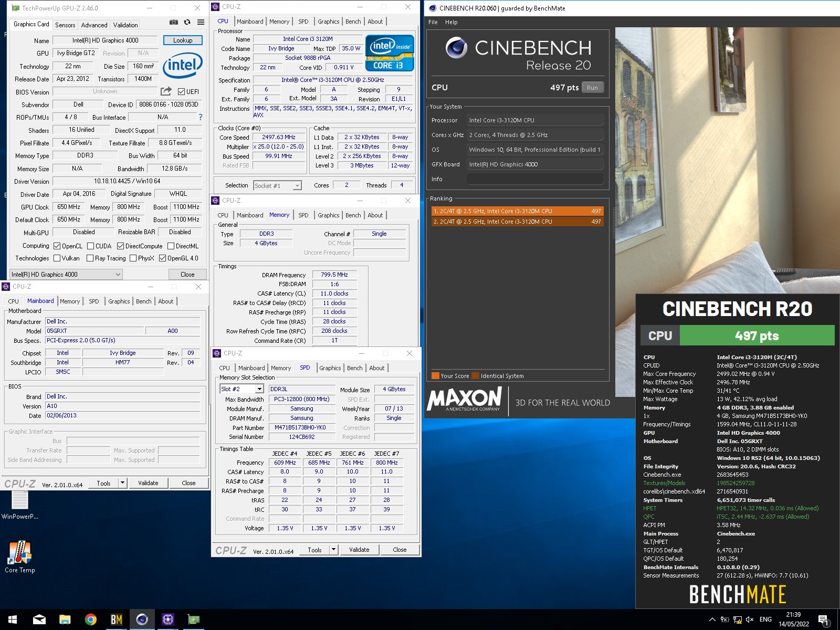Toggle the DirectML checkbox
This screenshot has height=630, width=840.
click(x=171, y=246)
